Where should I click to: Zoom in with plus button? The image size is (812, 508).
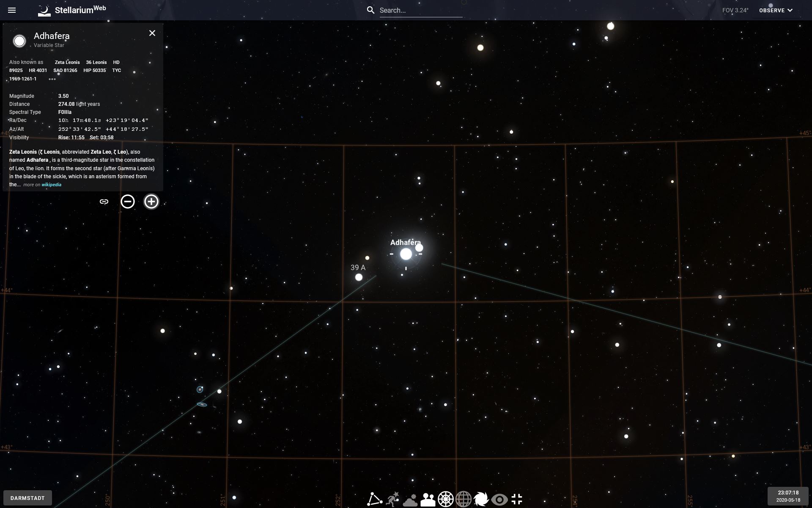click(151, 202)
